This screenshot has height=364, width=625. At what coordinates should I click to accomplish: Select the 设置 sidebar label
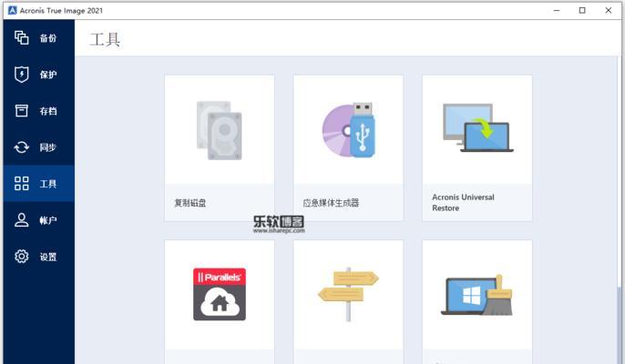pyautogui.click(x=47, y=257)
